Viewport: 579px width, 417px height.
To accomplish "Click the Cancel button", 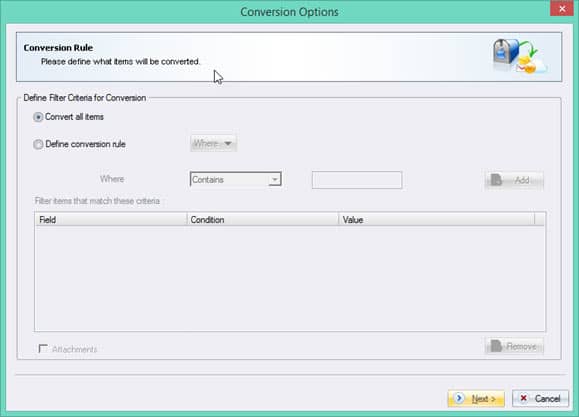I will click(x=540, y=399).
